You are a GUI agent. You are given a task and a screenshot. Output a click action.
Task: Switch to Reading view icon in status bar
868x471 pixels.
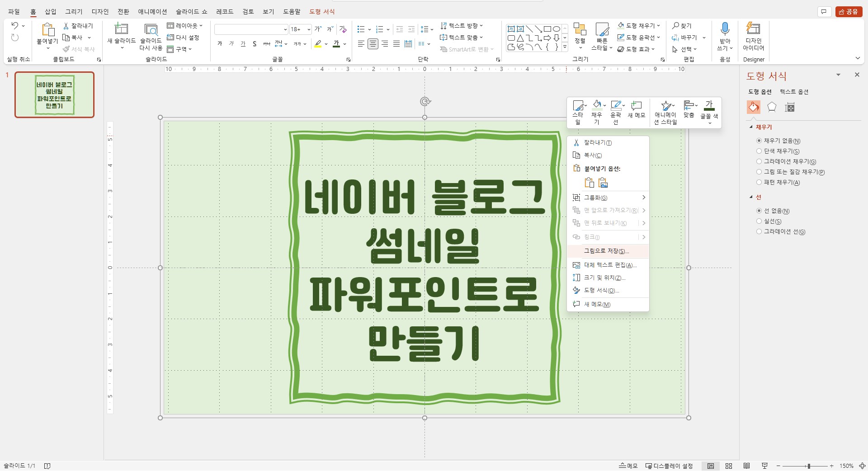tap(747, 466)
